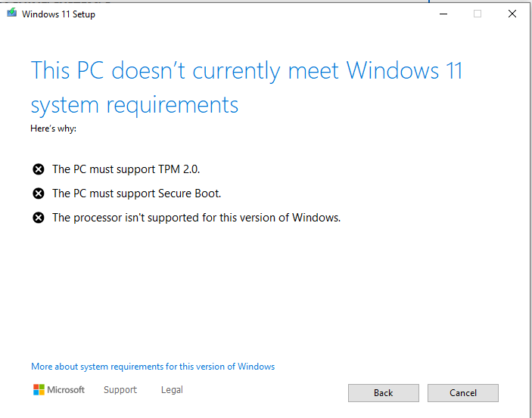Click the disabled maximize button
Viewport: 532px width, 418px height.
pos(478,14)
